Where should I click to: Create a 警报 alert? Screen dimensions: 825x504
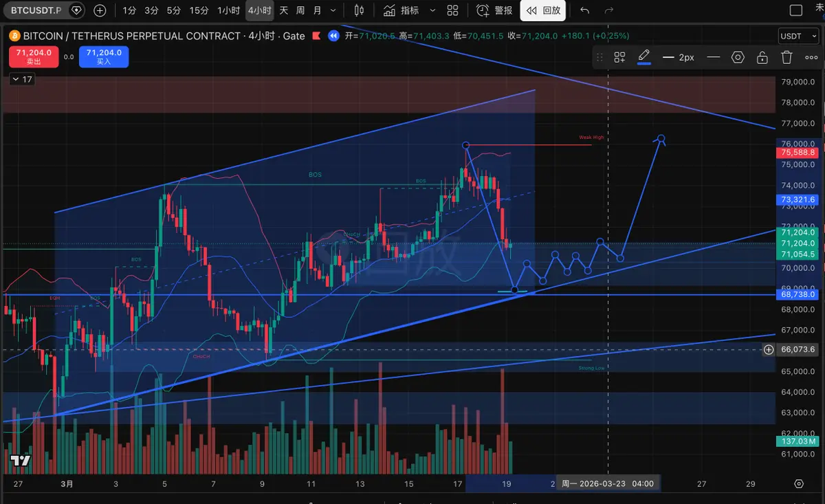pos(494,10)
